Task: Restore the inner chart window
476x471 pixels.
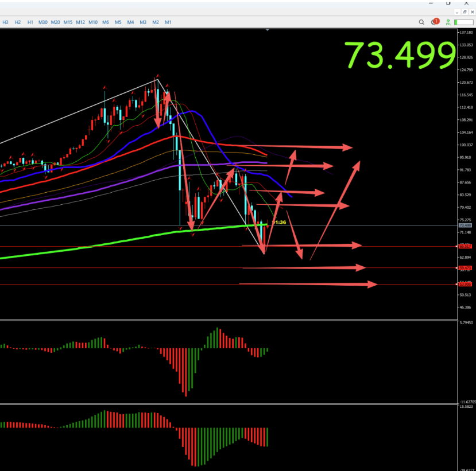Action: pyautogui.click(x=464, y=11)
